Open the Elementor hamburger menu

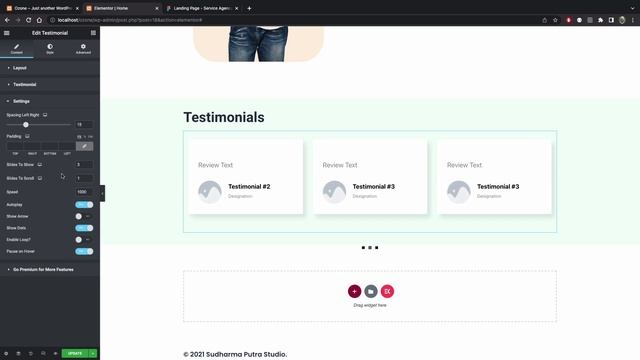pos(7,33)
